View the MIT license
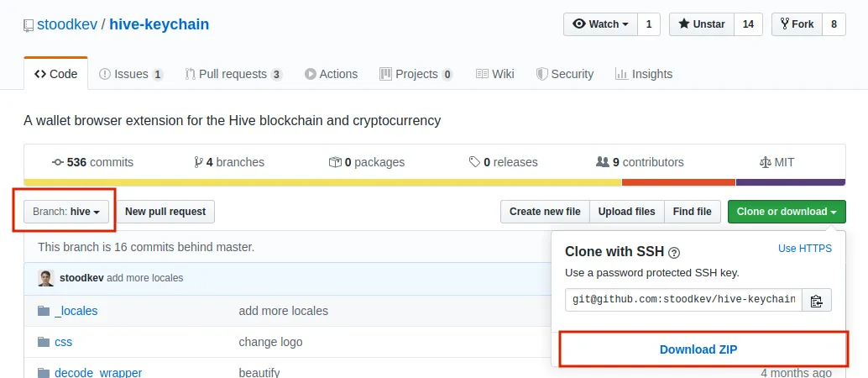The height and width of the screenshot is (378, 868). pos(777,162)
